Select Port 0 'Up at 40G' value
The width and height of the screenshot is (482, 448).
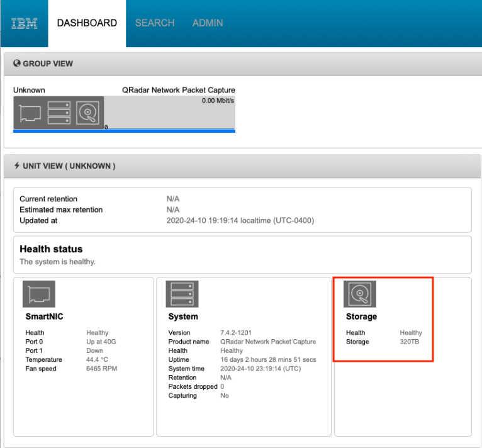101,342
